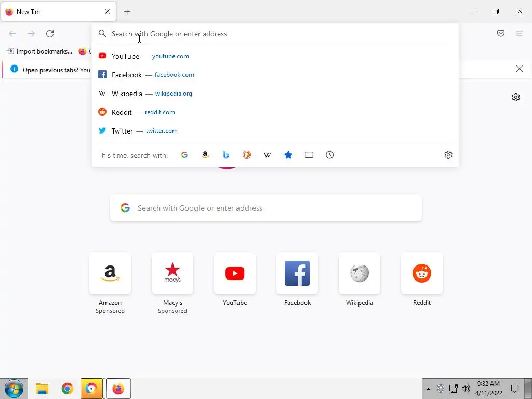Viewport: 532px width, 399px height.
Task: Open volume control in system tray
Action: pos(466,389)
